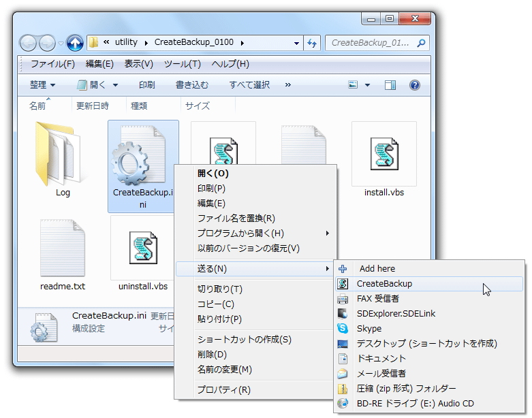Open the 開く button dropdown arrow
This screenshot has width=532, height=418.
[x=115, y=85]
